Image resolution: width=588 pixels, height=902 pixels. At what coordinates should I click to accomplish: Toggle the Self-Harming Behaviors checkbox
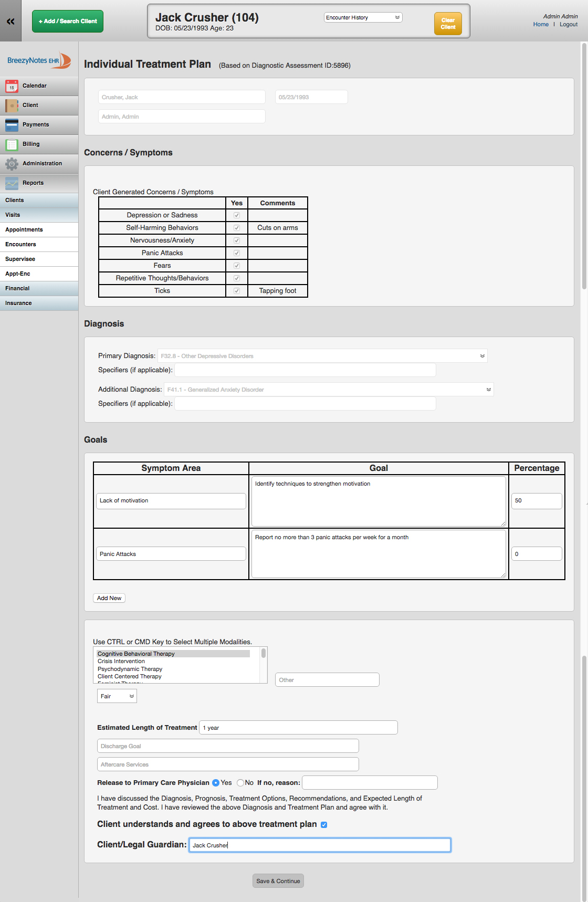pos(237,228)
